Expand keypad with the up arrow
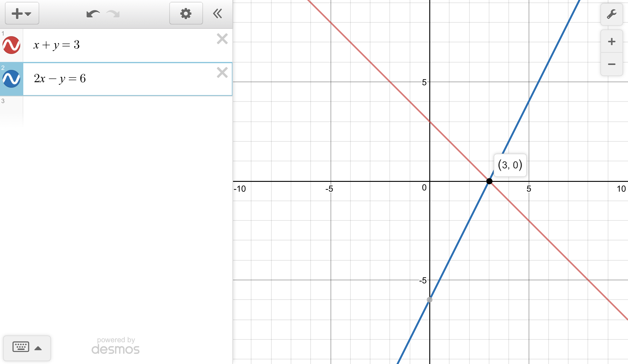Image resolution: width=628 pixels, height=364 pixels. click(38, 348)
